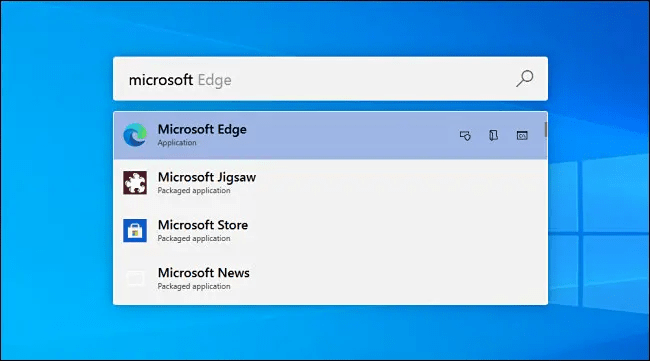
Task: Open Edge path in console icon
Action: click(522, 136)
